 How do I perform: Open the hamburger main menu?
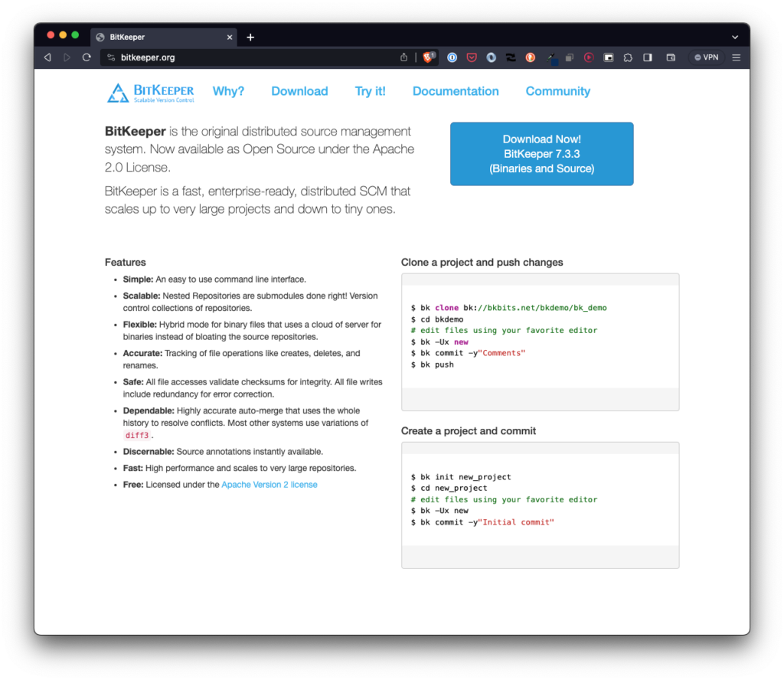[x=736, y=57]
